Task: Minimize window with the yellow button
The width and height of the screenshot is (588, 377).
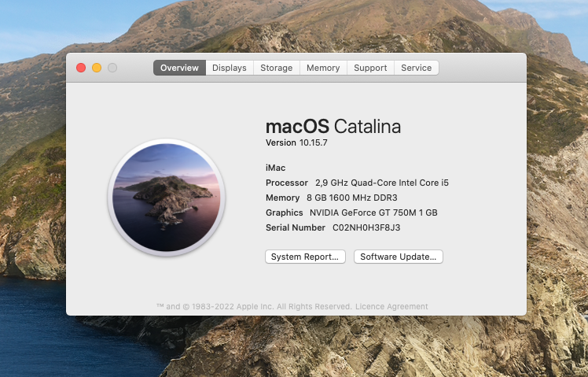Action: click(97, 68)
